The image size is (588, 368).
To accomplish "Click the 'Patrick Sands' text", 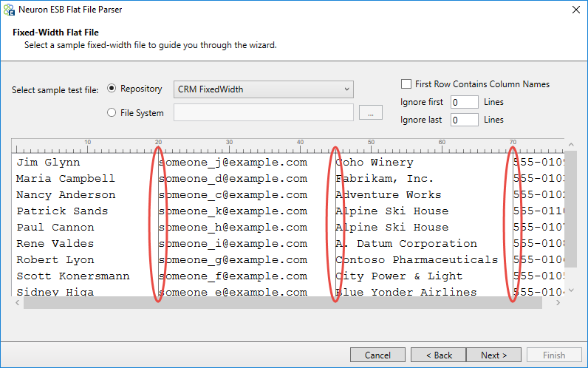I will [x=62, y=211].
